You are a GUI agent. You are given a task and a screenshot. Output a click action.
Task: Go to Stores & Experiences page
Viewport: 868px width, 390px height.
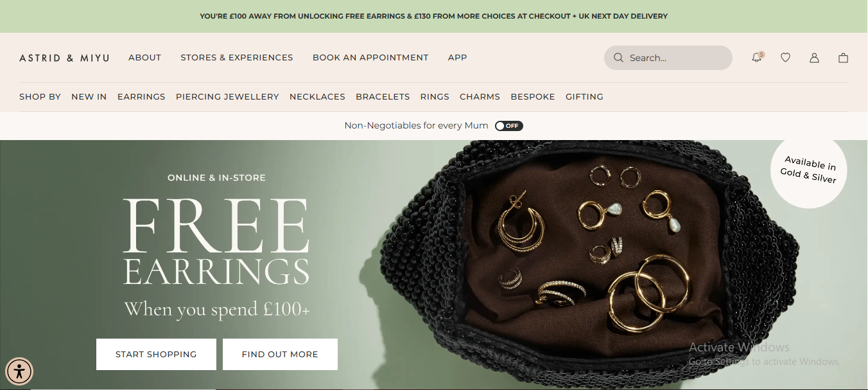coord(237,58)
